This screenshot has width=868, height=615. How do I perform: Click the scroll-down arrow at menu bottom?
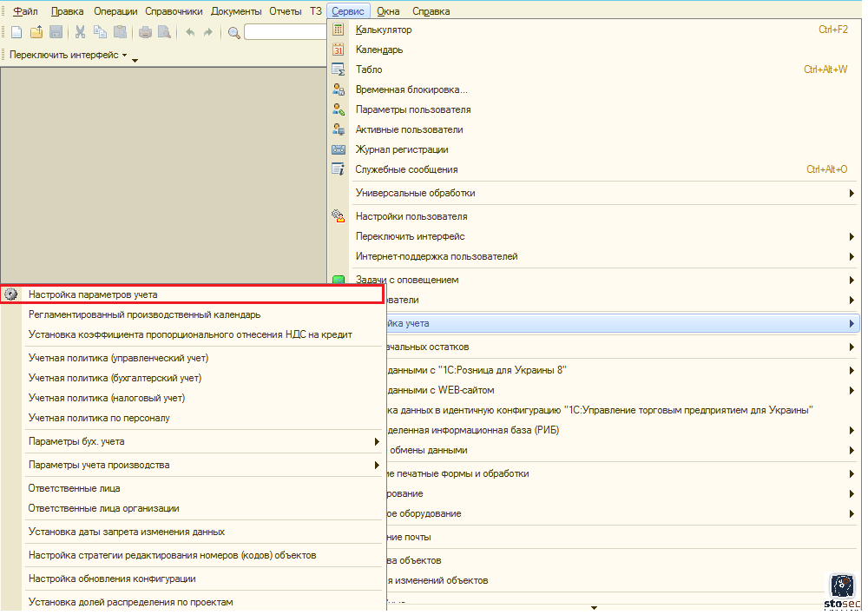click(x=594, y=608)
